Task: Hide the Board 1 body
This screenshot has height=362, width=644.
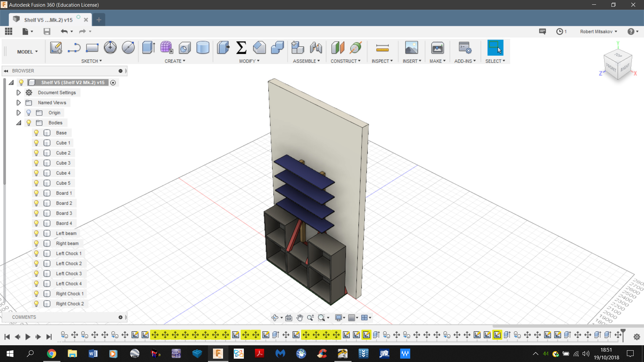Action: coord(36,193)
